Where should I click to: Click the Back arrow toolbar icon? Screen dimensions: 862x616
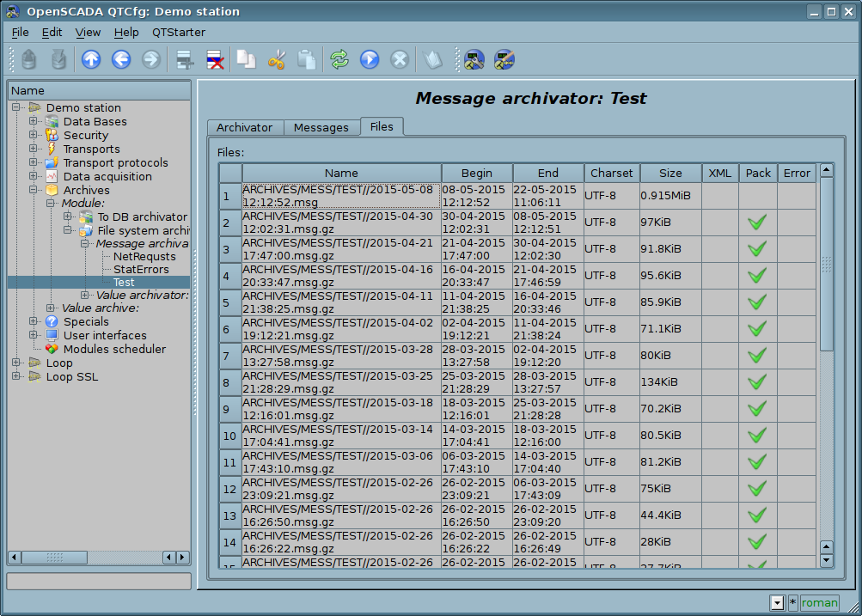pos(121,59)
